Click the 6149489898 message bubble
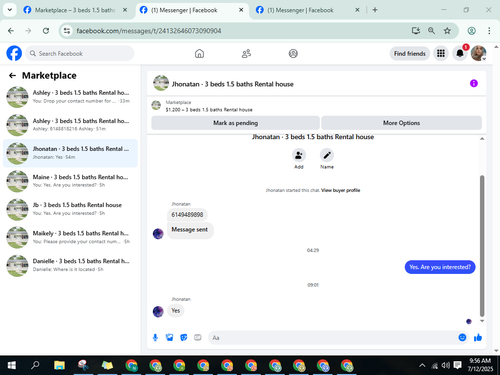Screen dimensions: 500x375 pos(187,215)
